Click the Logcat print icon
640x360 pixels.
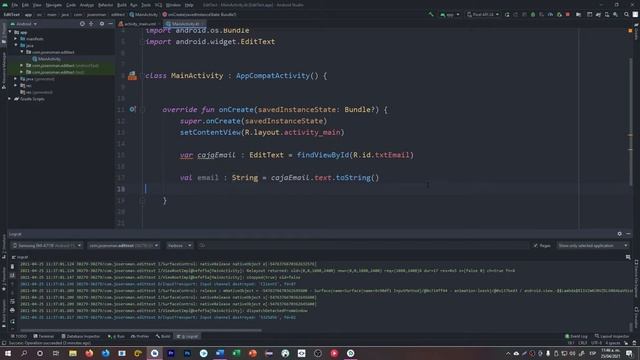[12, 310]
